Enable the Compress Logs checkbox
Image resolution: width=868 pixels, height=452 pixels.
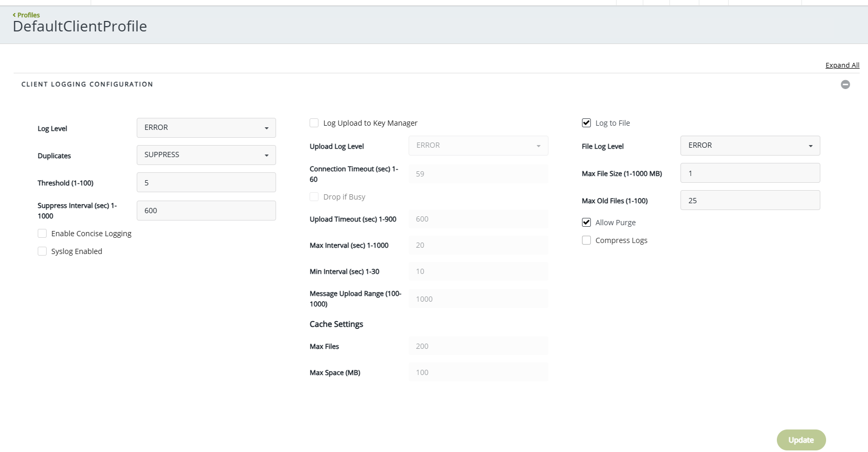pyautogui.click(x=587, y=240)
